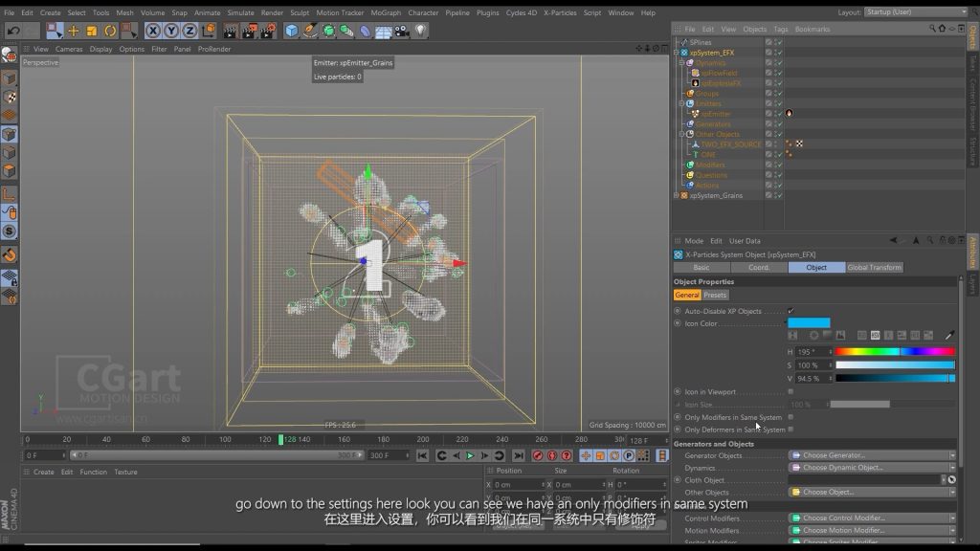Toggle the Z axis lock
Viewport: 980px width, 551px height.
[189, 30]
